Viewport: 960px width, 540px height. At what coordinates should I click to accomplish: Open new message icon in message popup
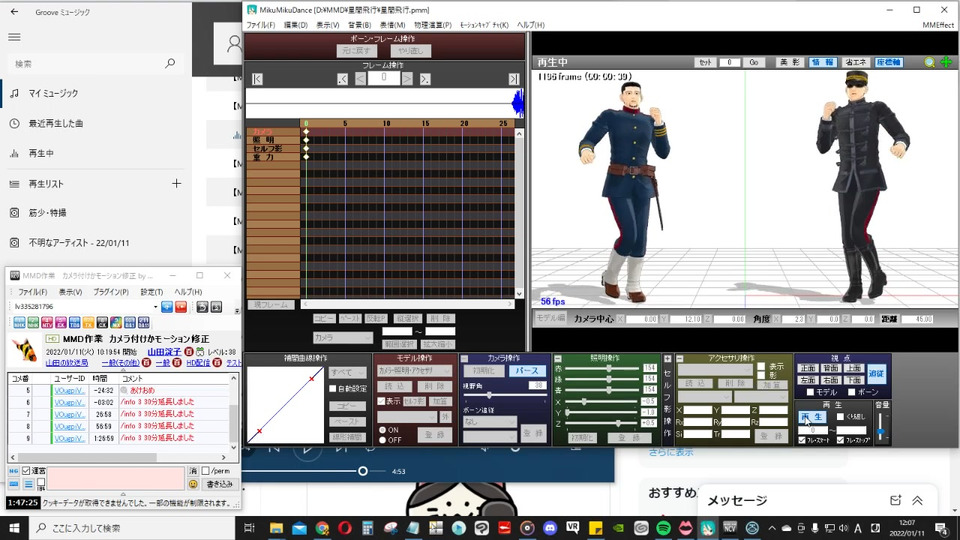click(x=895, y=500)
